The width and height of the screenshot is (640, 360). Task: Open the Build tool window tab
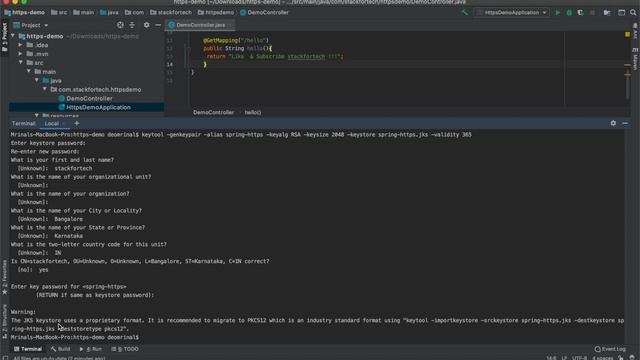click(x=61, y=349)
